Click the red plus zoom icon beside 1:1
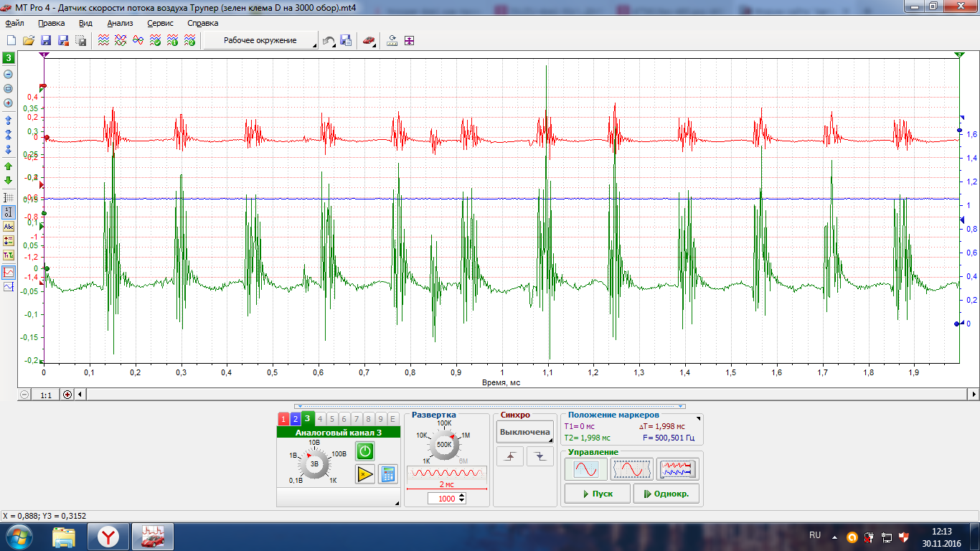980x551 pixels. (67, 395)
